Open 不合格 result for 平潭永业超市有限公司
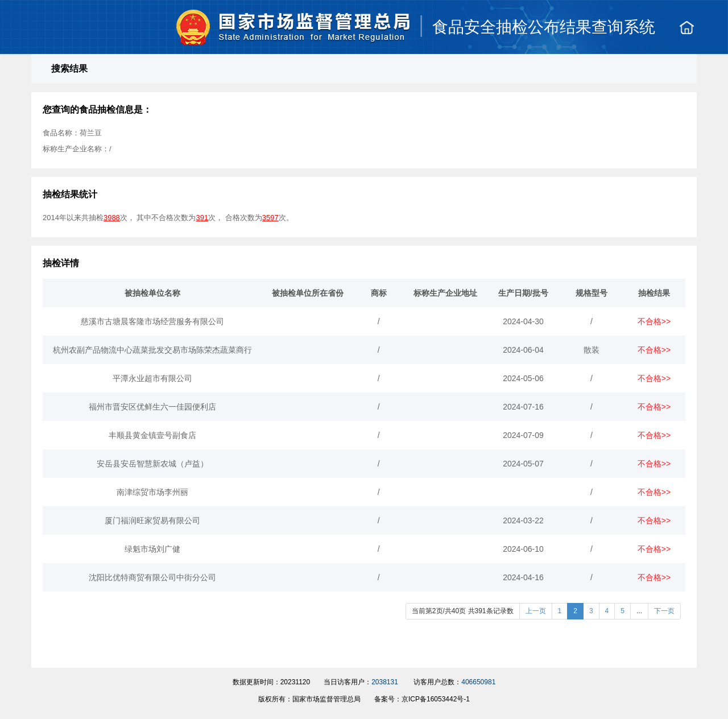The image size is (728, 719). (654, 378)
